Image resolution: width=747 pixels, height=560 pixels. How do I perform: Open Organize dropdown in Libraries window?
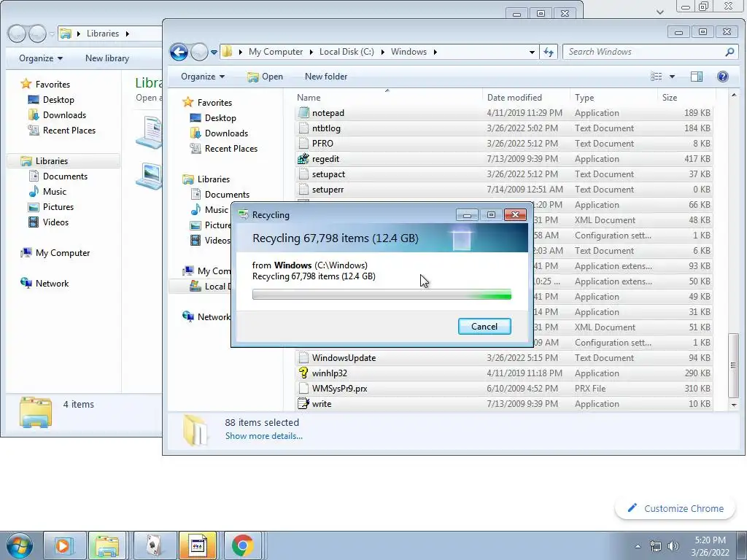click(x=41, y=58)
